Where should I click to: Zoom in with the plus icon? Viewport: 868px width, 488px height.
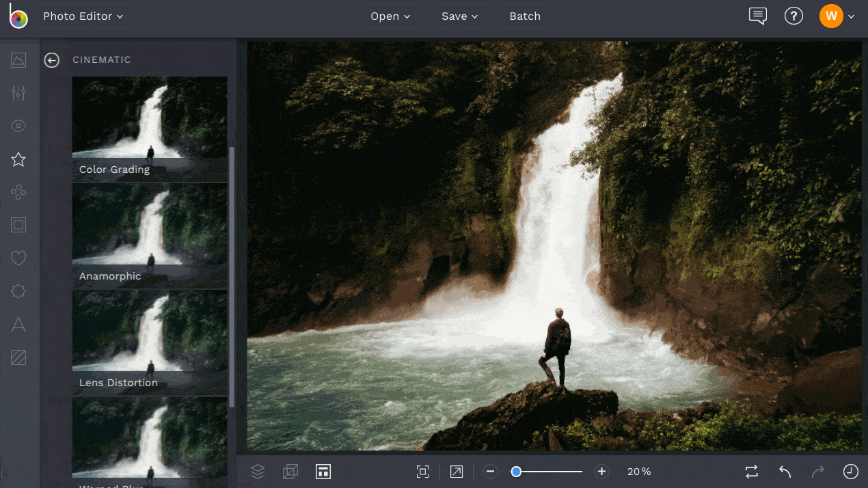pos(601,472)
